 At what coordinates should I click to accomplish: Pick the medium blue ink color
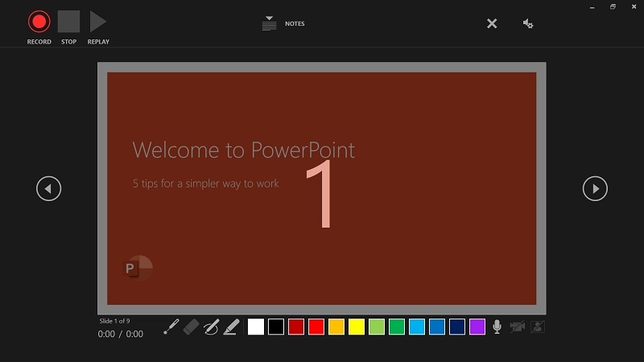(x=437, y=327)
